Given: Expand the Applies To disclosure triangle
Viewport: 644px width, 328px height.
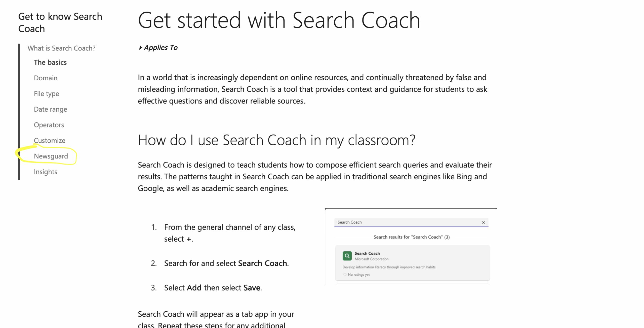Looking at the screenshot, I should tap(140, 48).
